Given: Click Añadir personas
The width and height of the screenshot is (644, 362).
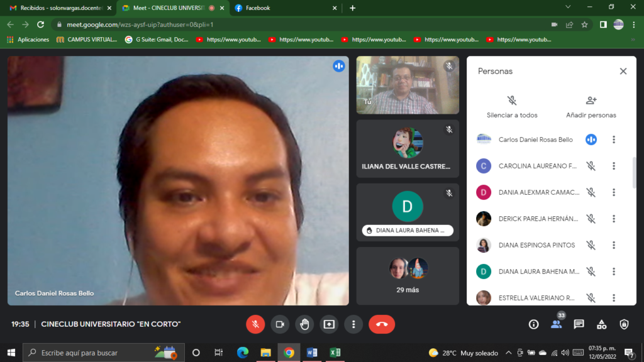Looking at the screenshot, I should 591,107.
